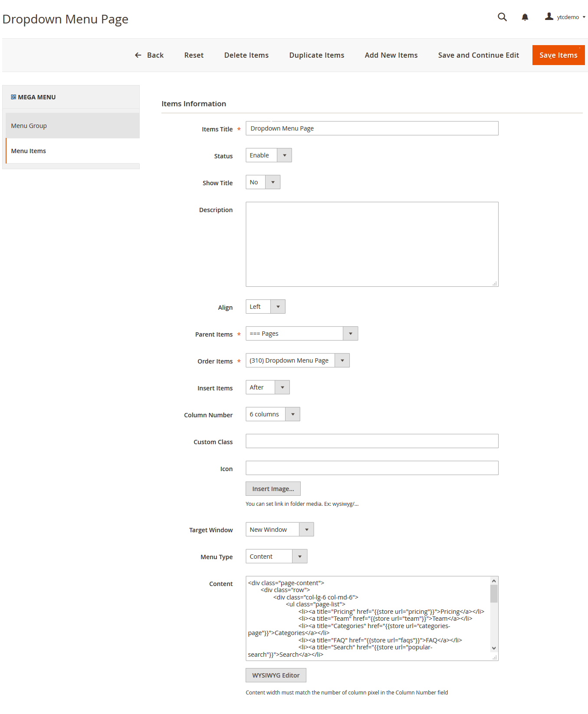This screenshot has height=714, width=588.
Task: Open the Show Title dropdown
Action: 263,182
